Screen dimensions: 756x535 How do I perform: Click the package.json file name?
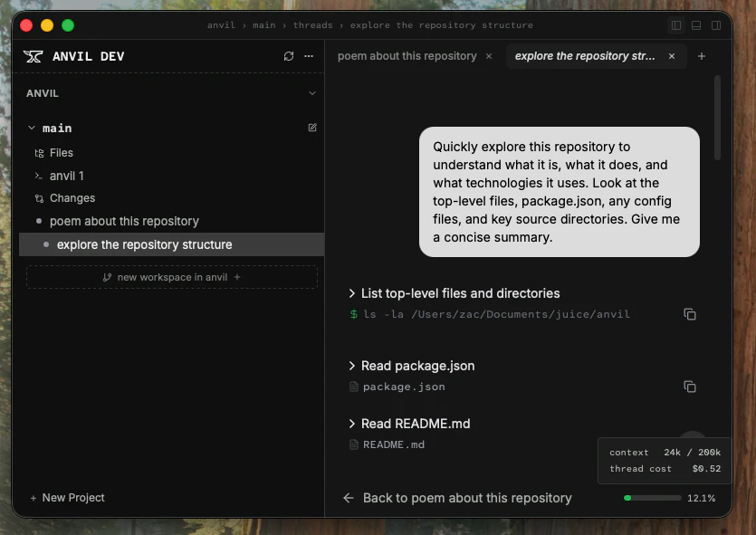(x=404, y=387)
